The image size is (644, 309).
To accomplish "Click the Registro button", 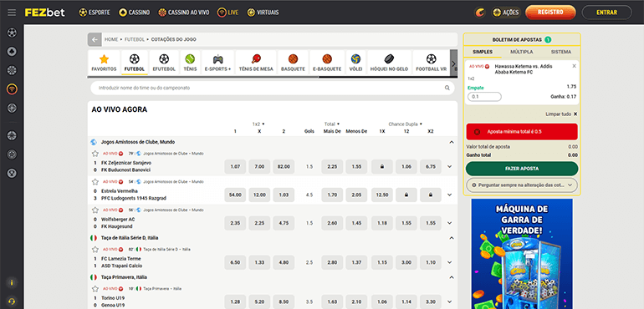I will pos(550,13).
